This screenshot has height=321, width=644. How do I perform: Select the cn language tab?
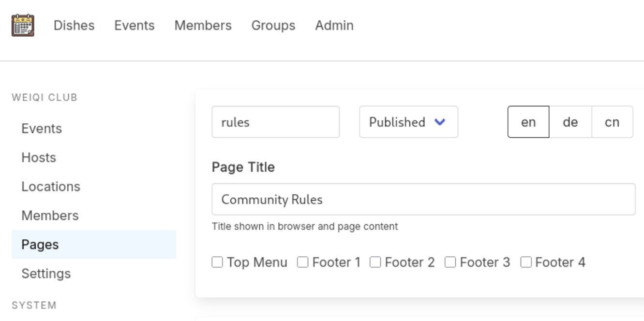coord(612,122)
